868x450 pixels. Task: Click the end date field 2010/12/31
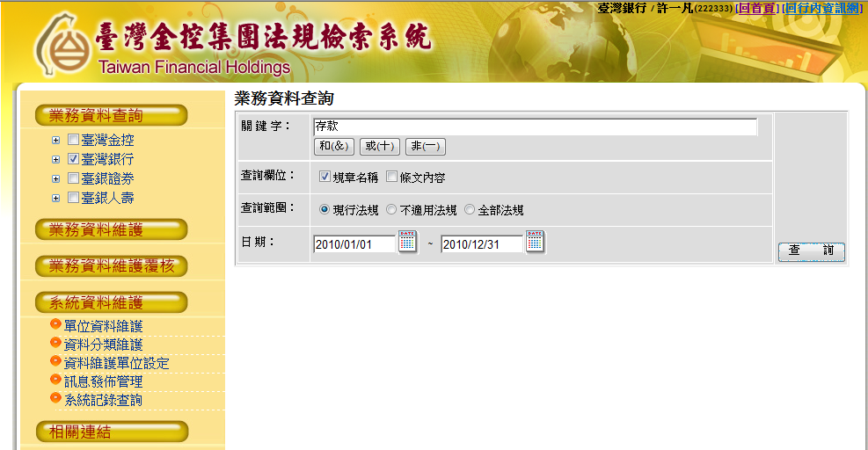(482, 244)
